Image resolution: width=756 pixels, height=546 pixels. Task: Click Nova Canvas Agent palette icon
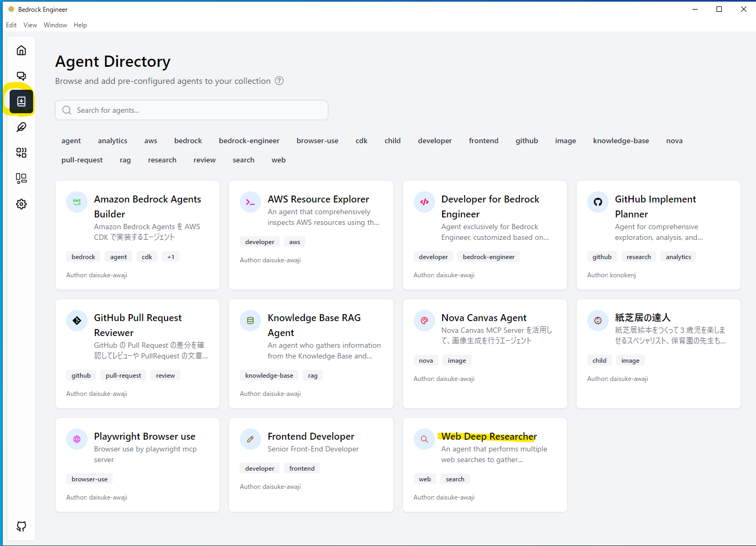[424, 321]
